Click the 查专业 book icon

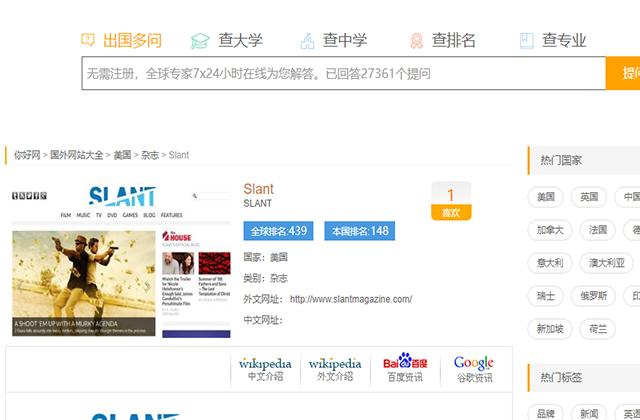click(526, 41)
